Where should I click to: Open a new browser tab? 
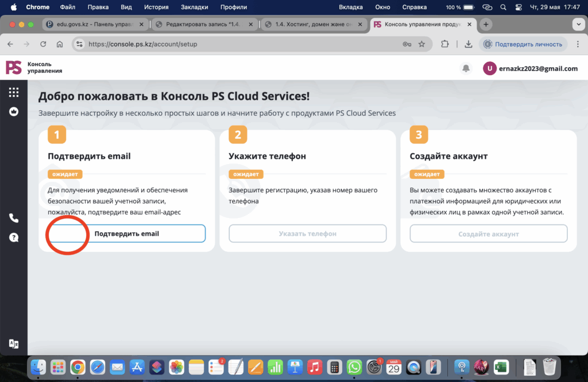click(x=486, y=25)
